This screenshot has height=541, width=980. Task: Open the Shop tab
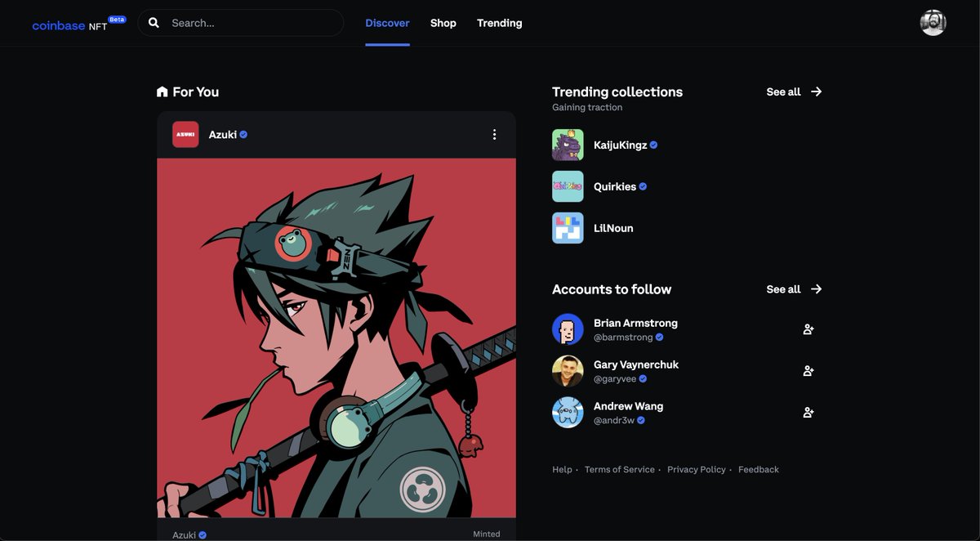[443, 23]
